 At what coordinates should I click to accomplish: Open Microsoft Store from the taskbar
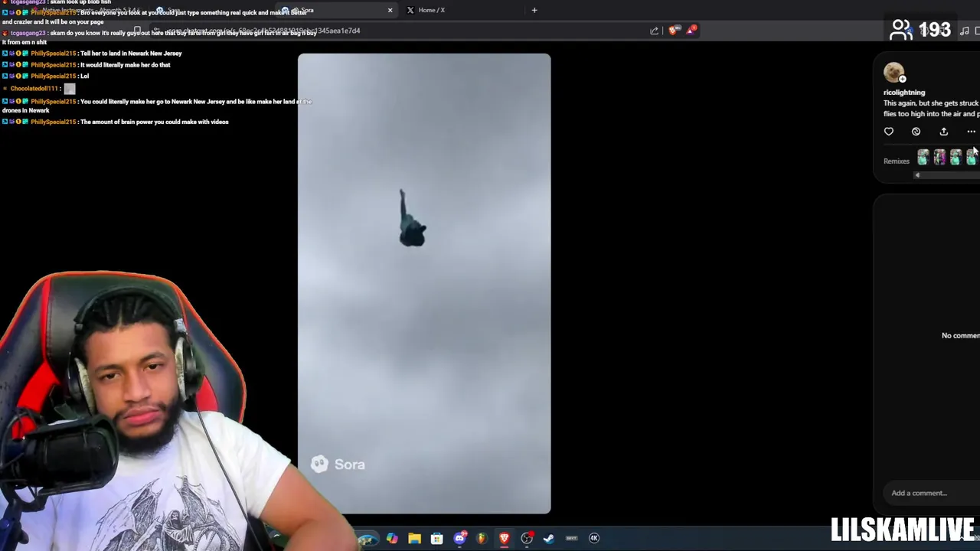pos(437,538)
